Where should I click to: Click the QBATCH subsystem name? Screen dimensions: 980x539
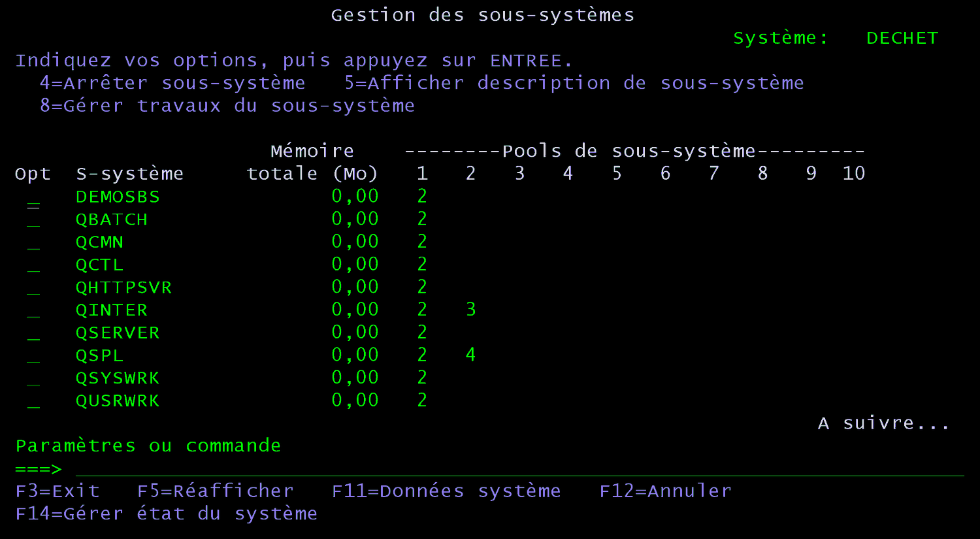click(112, 220)
